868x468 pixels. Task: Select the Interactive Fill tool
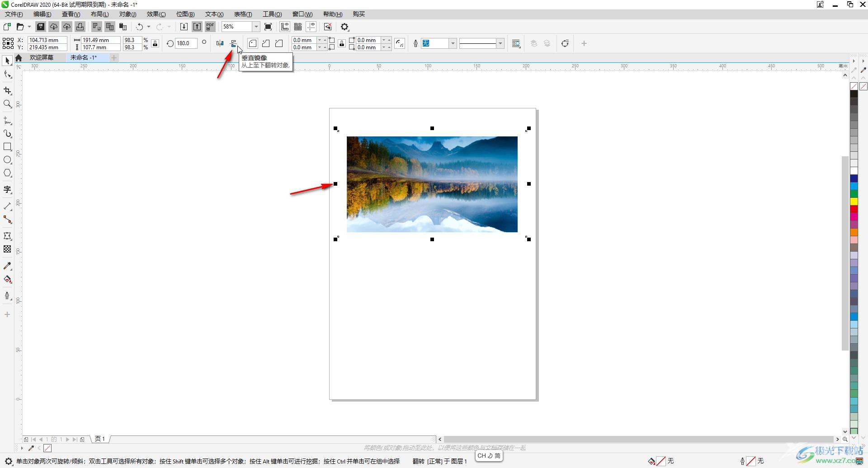[7, 279]
